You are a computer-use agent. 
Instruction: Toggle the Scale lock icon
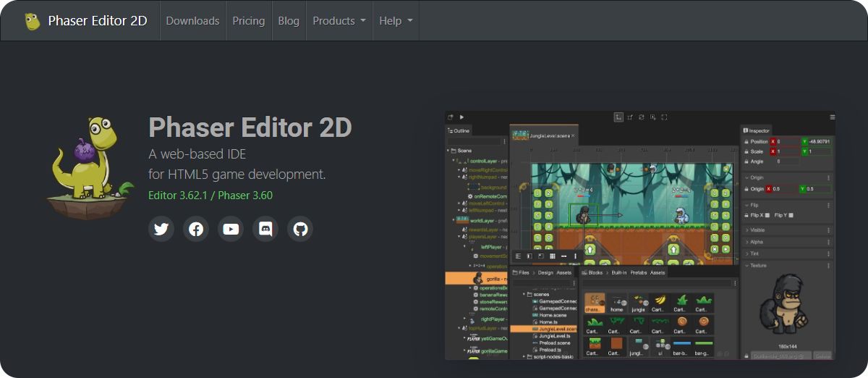click(746, 151)
